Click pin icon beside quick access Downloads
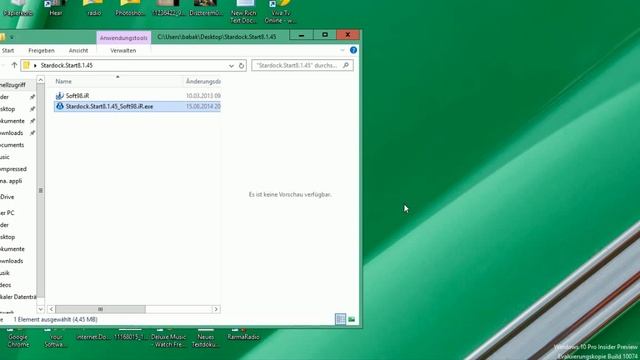Viewport: 640px width, 360px height. pos(32,133)
